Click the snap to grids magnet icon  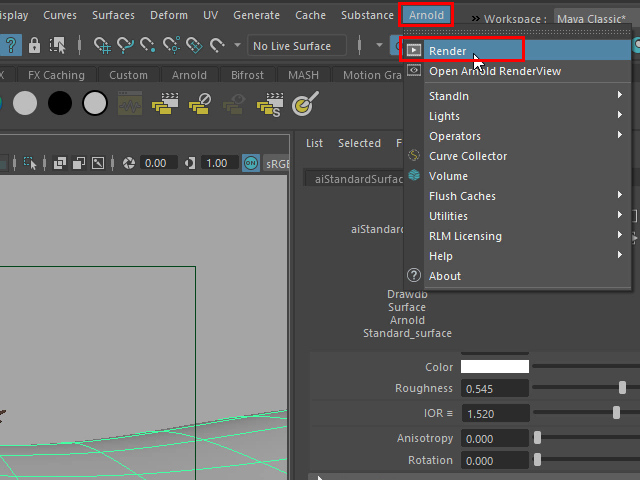pos(101,46)
